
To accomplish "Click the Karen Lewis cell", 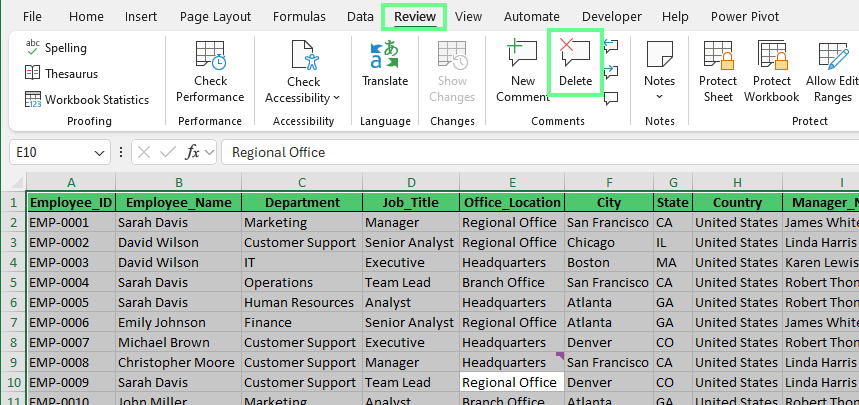I will click(x=821, y=263).
